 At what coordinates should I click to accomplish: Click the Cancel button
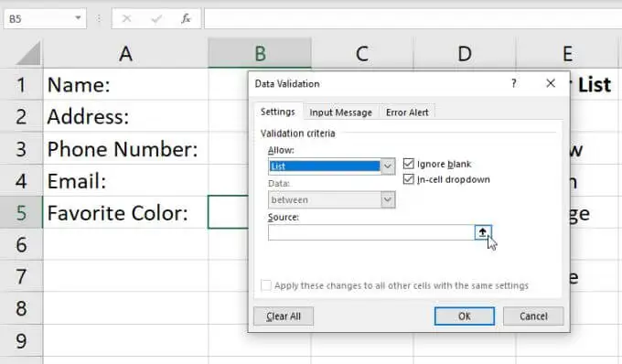tap(533, 316)
